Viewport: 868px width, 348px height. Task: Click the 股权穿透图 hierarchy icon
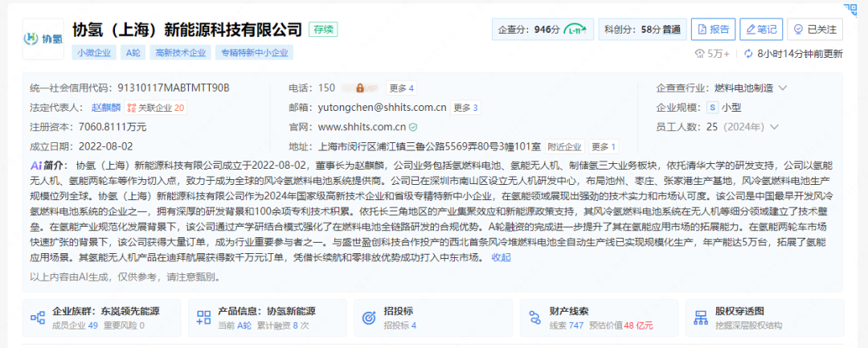(701, 317)
